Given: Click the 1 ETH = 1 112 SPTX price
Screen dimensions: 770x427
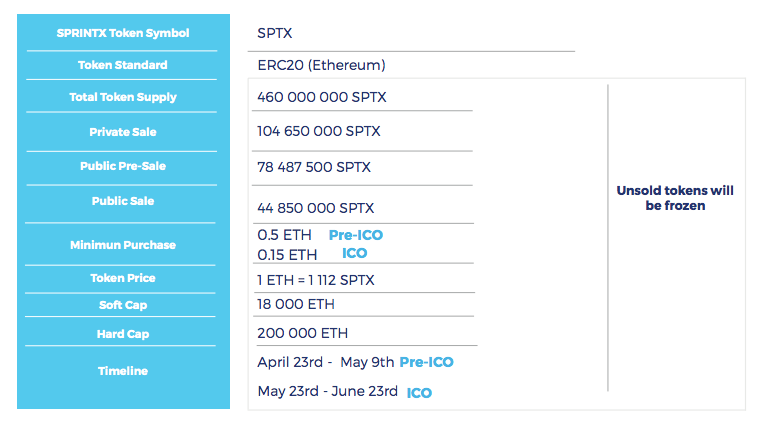Looking at the screenshot, I should pos(315,280).
